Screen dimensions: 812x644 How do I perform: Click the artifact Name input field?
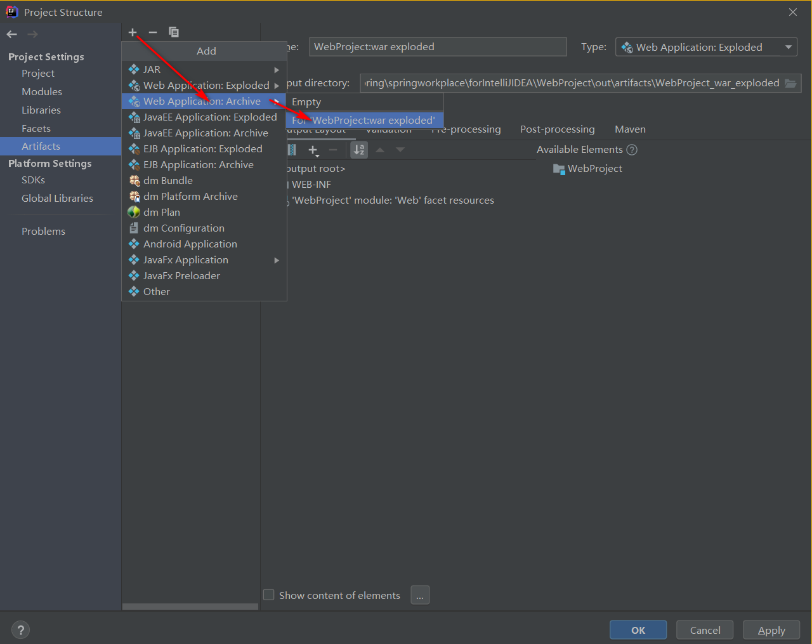click(438, 47)
